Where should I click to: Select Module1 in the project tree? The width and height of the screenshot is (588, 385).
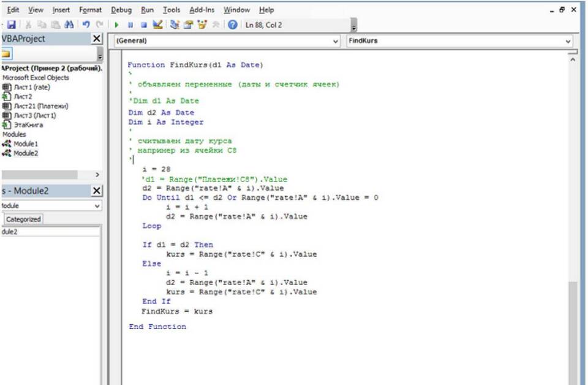tap(26, 143)
